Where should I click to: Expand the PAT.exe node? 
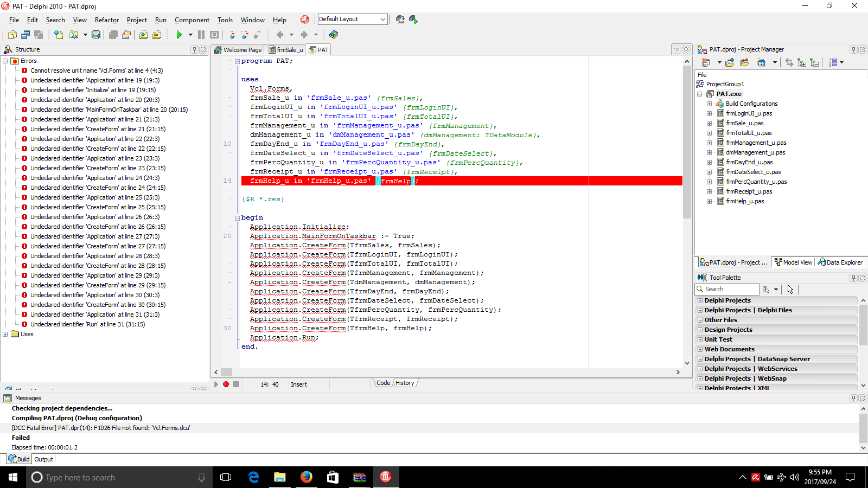[x=700, y=93]
